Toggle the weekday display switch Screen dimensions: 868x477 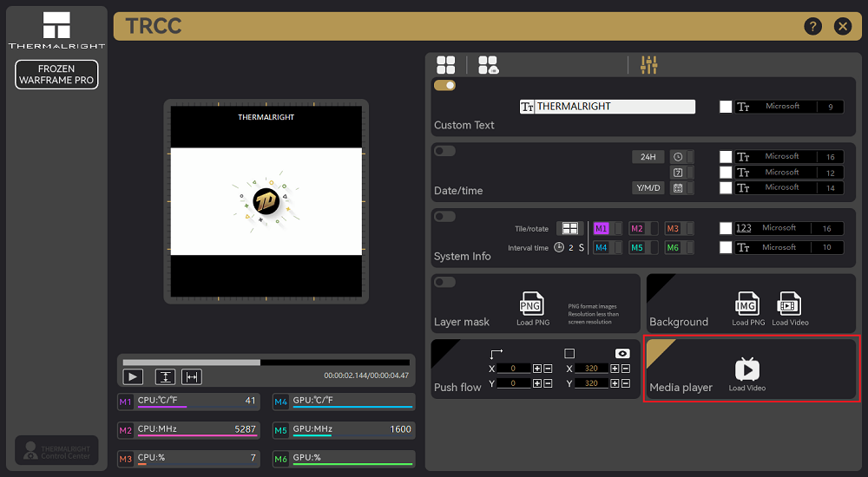(682, 172)
